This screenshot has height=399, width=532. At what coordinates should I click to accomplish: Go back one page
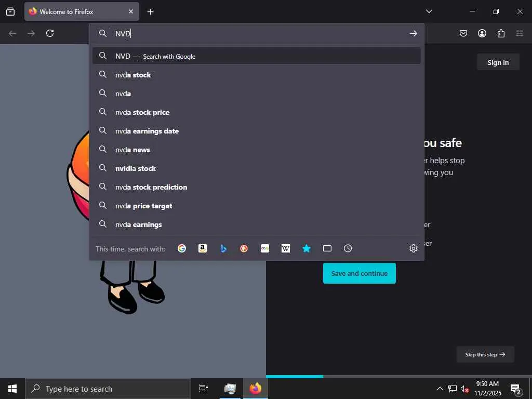12,33
